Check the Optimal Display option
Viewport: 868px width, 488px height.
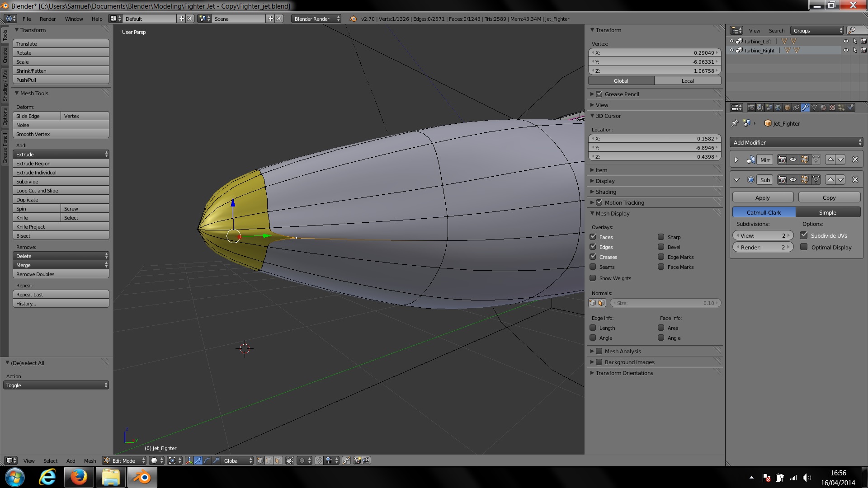804,247
